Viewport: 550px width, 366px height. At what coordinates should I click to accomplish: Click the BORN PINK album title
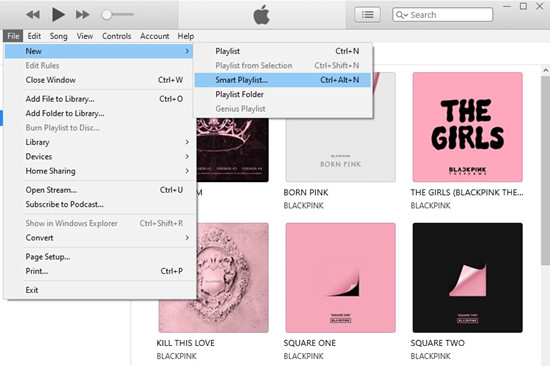coord(306,192)
